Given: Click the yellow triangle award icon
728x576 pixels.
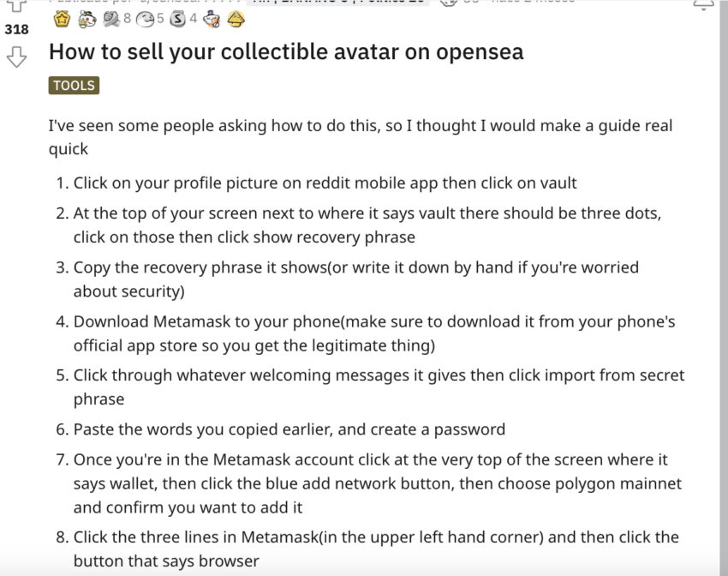Looking at the screenshot, I should tap(236, 18).
